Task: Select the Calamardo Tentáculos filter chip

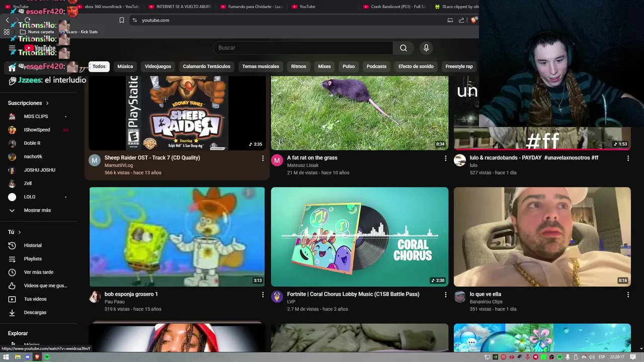Action: (206, 66)
